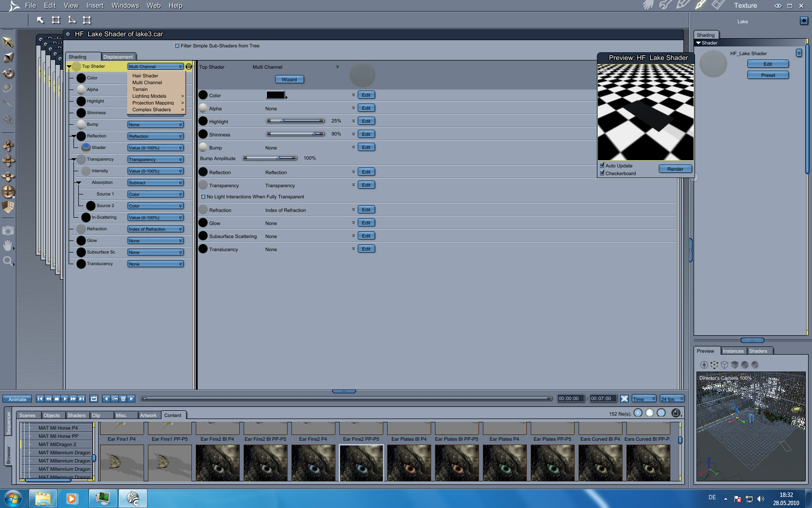The width and height of the screenshot is (812, 508).
Task: Click the back arrow icon next to Lake
Action: 804,21
